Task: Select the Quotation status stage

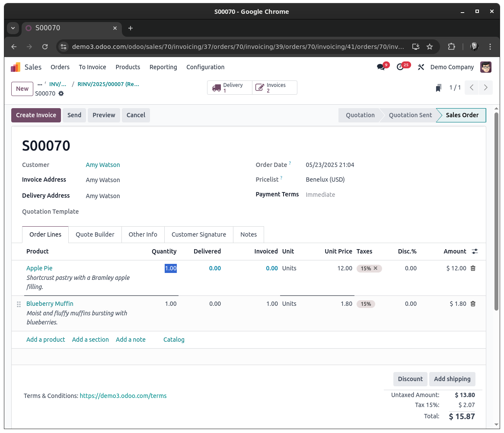Action: tap(360, 115)
